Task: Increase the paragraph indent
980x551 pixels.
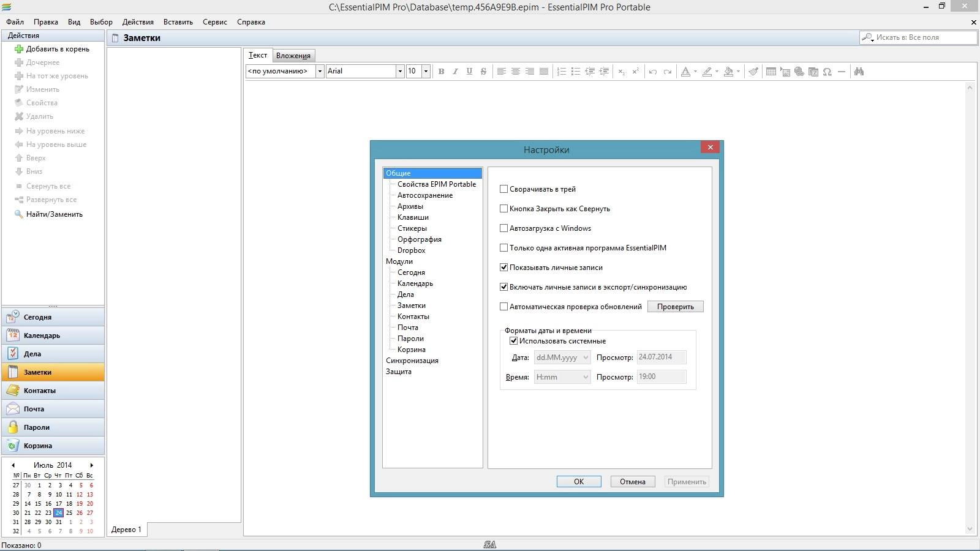Action: coord(604,72)
